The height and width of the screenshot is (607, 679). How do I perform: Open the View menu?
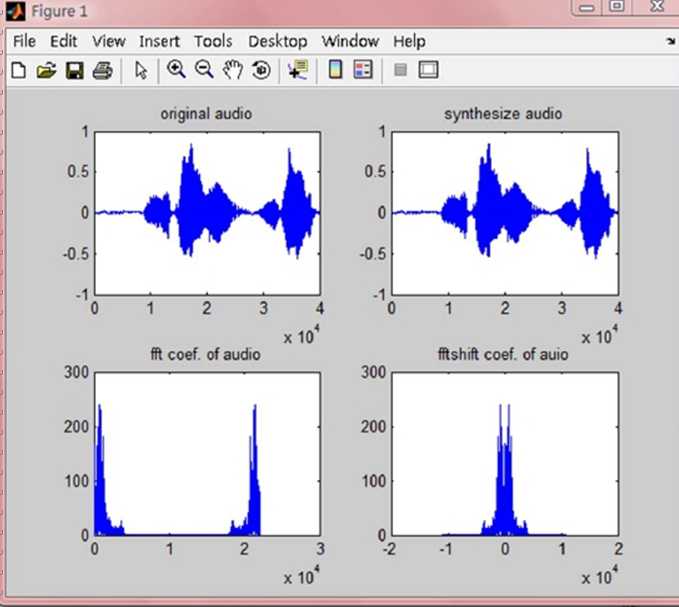[109, 42]
